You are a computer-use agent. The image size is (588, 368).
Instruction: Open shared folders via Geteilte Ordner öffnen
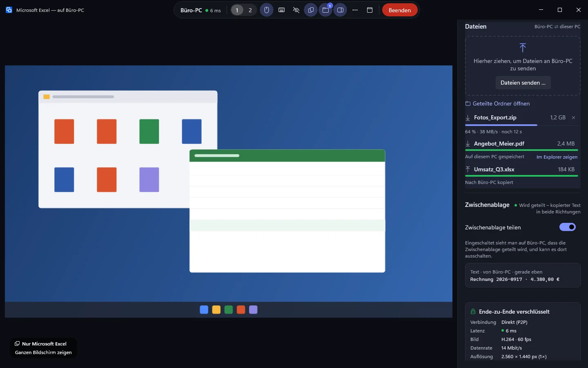click(497, 103)
